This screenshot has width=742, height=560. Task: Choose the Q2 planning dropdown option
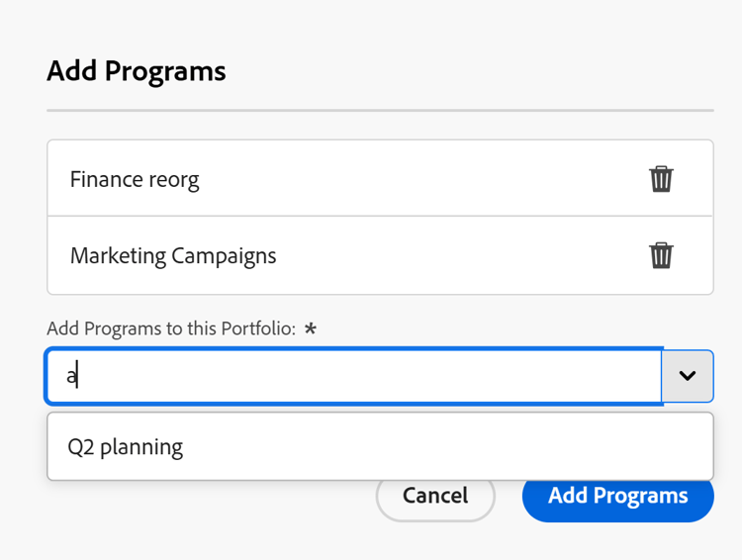click(126, 447)
